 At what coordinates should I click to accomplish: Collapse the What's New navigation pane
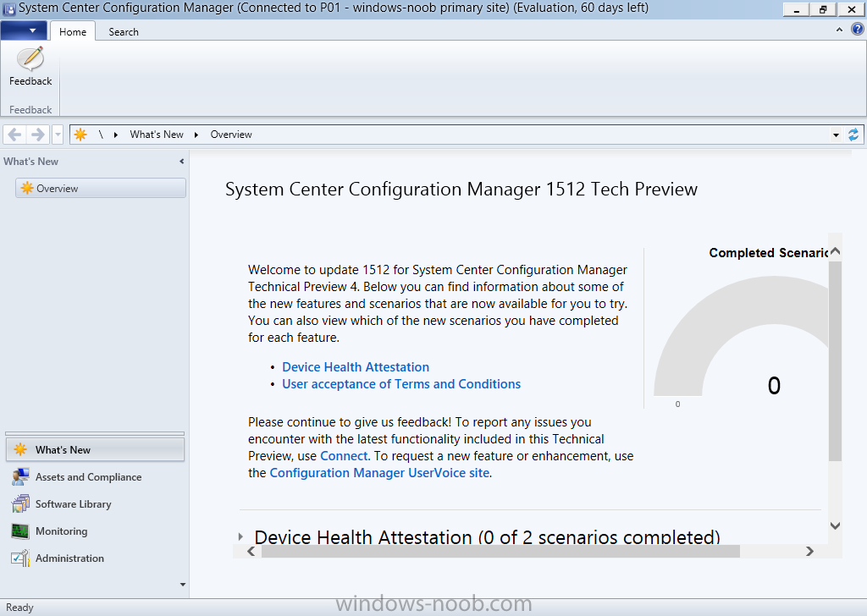(181, 162)
